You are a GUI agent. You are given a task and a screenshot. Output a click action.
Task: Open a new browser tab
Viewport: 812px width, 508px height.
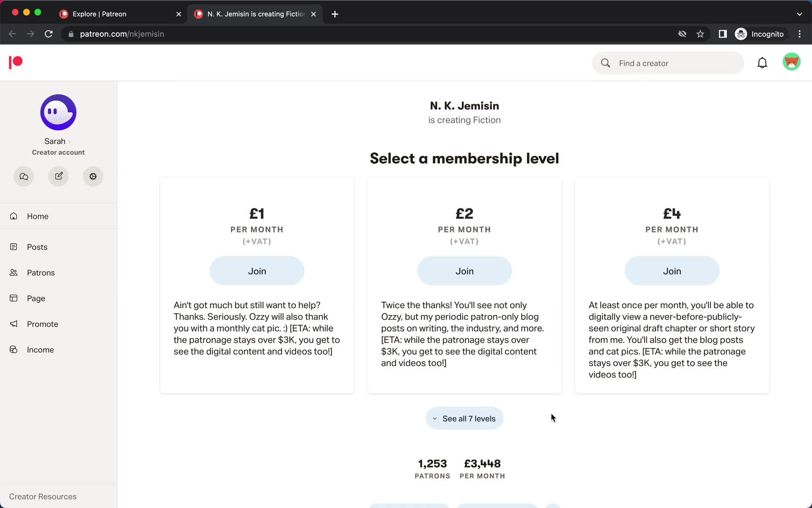335,14
